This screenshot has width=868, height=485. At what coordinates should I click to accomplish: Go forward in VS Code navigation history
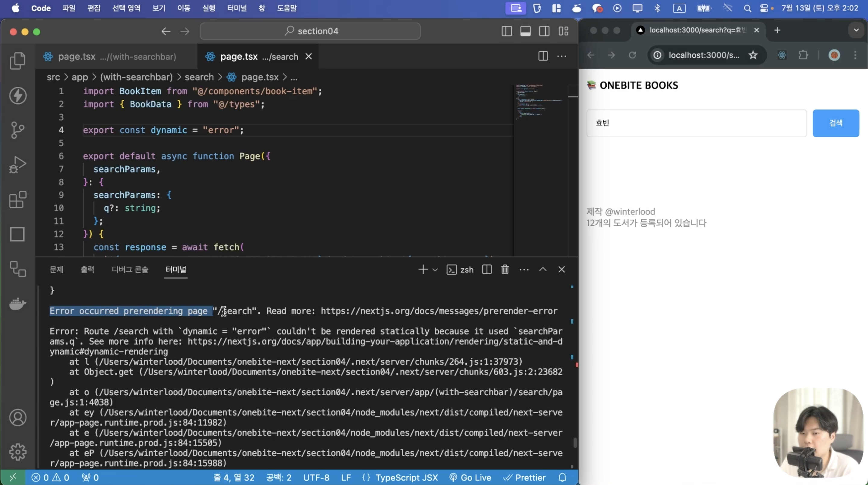coord(185,31)
